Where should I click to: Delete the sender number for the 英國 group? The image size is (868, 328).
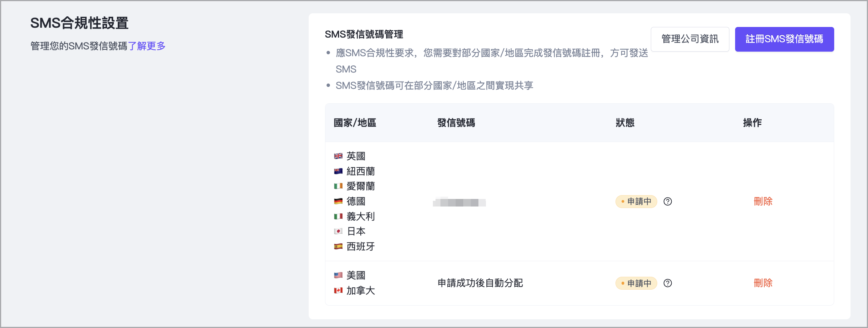click(x=763, y=202)
